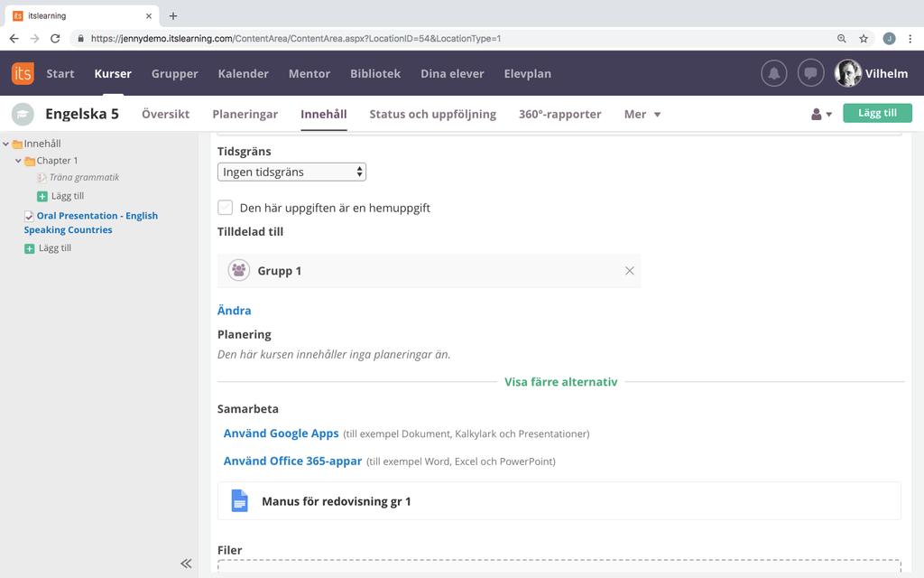Switch to the 360°-rapporter tab
Image resolution: width=924 pixels, height=578 pixels.
pyautogui.click(x=559, y=115)
